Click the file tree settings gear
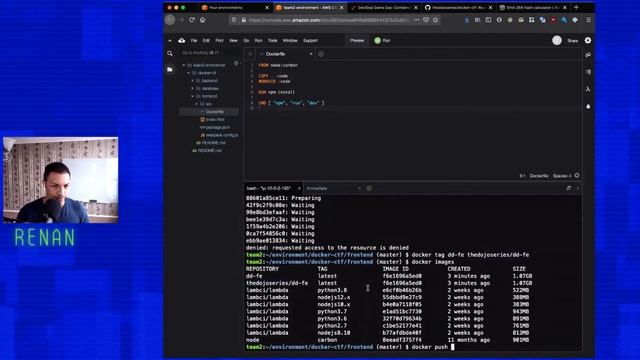640x360 pixels. pyautogui.click(x=236, y=63)
